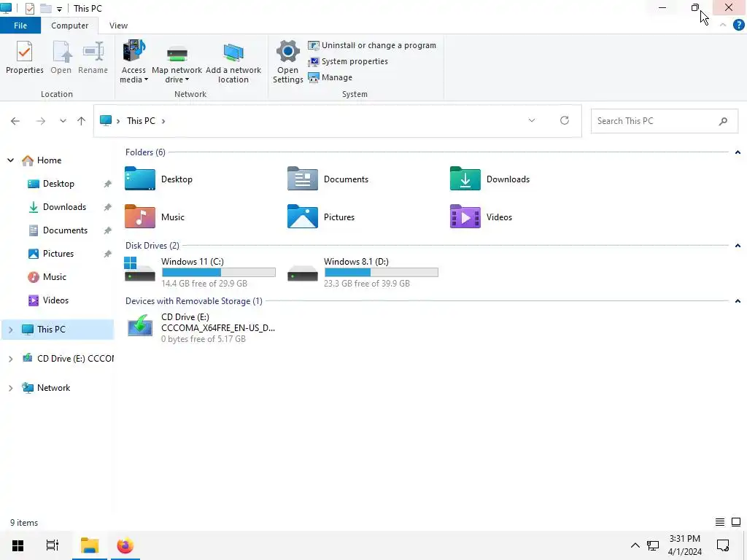Viewport: 747px width, 560px height.
Task: Select Videos in the navigation pane
Action: pyautogui.click(x=48, y=300)
